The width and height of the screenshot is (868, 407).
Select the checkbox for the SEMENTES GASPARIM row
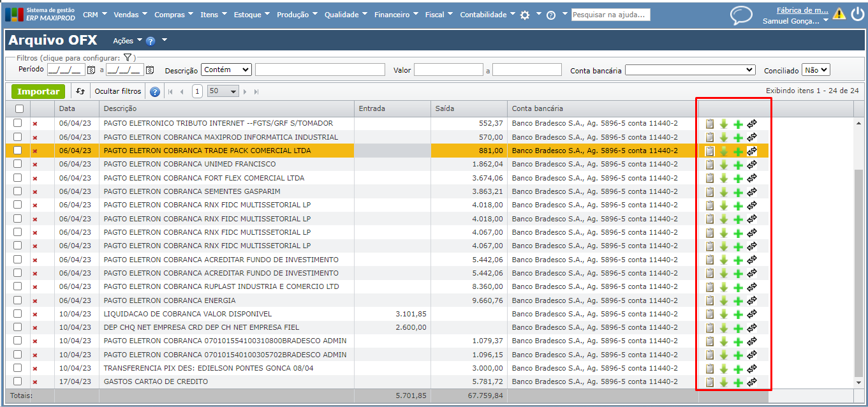tap(18, 191)
